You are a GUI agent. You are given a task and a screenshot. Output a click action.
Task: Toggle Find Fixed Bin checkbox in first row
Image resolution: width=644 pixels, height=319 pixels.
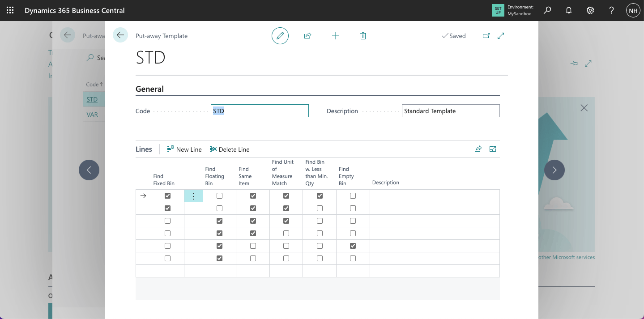pyautogui.click(x=167, y=196)
